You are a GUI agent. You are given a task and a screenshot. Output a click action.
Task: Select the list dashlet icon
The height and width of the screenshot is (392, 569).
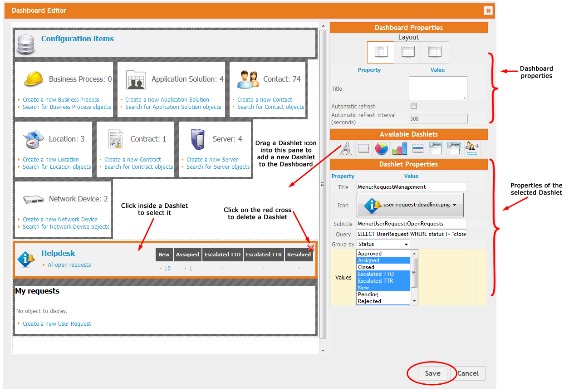363,148
